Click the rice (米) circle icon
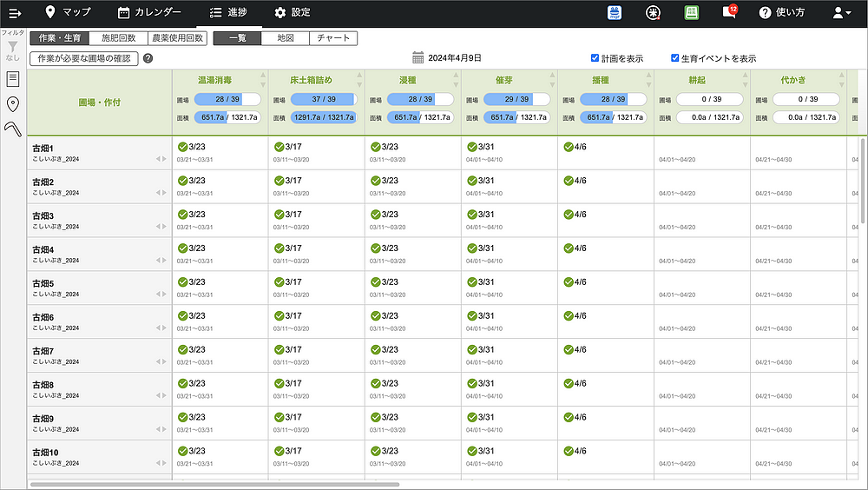 tap(654, 13)
